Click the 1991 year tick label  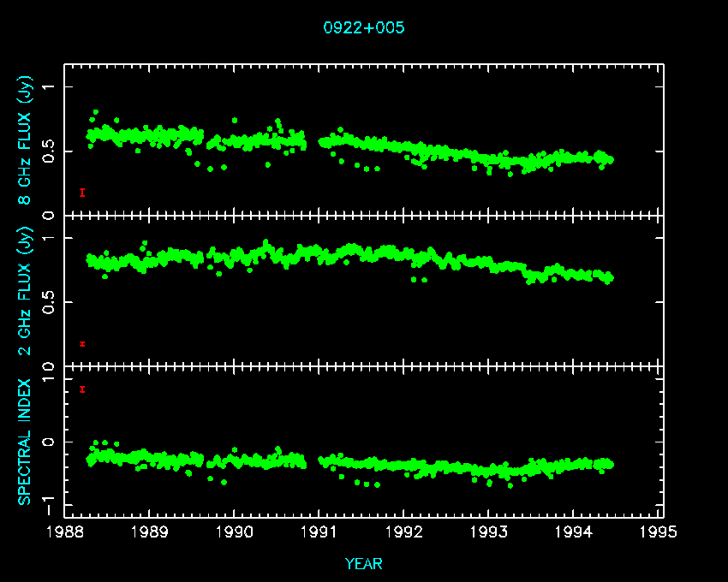(319, 532)
